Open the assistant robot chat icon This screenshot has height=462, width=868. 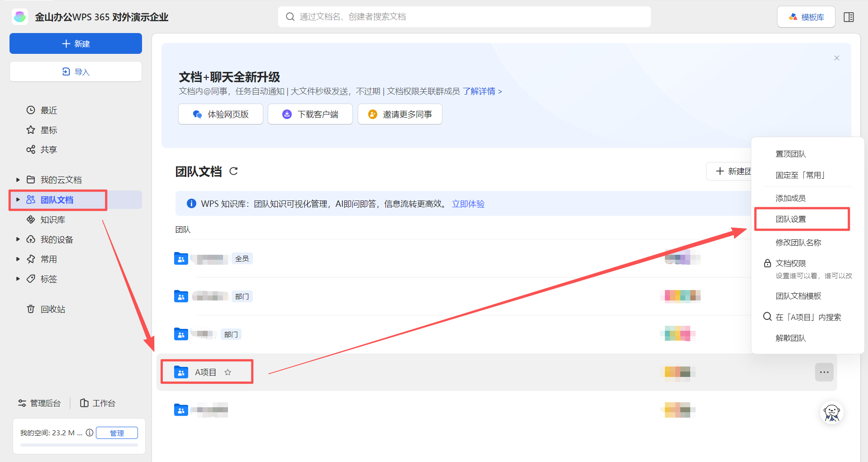832,412
